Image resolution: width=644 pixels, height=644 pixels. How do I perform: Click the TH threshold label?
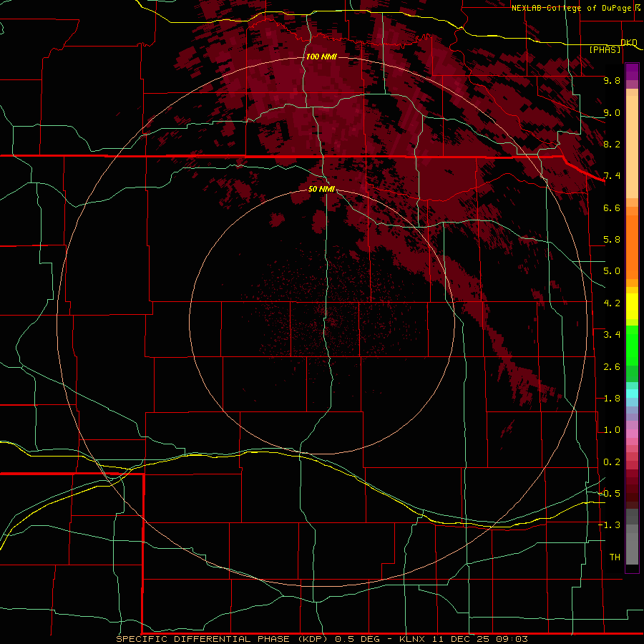pyautogui.click(x=615, y=557)
